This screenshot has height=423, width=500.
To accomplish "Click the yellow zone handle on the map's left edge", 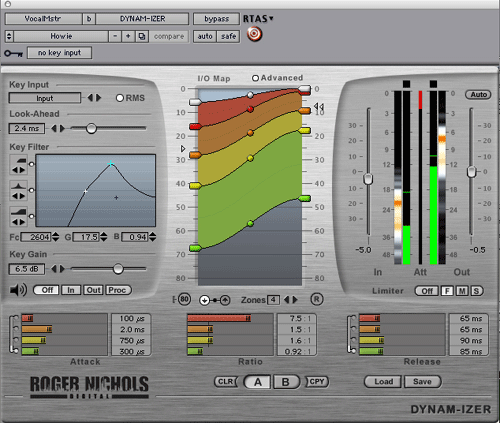I will (195, 186).
